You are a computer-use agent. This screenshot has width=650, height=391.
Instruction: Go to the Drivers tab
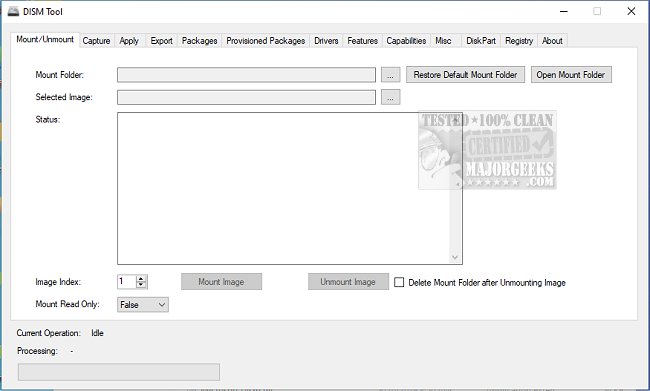[326, 41]
